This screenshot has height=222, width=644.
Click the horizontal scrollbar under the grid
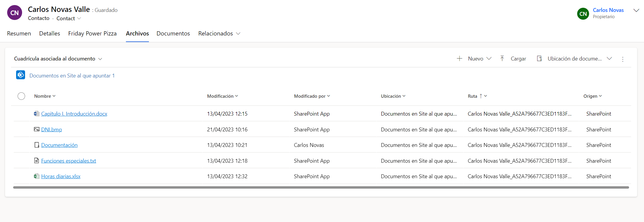pyautogui.click(x=321, y=187)
